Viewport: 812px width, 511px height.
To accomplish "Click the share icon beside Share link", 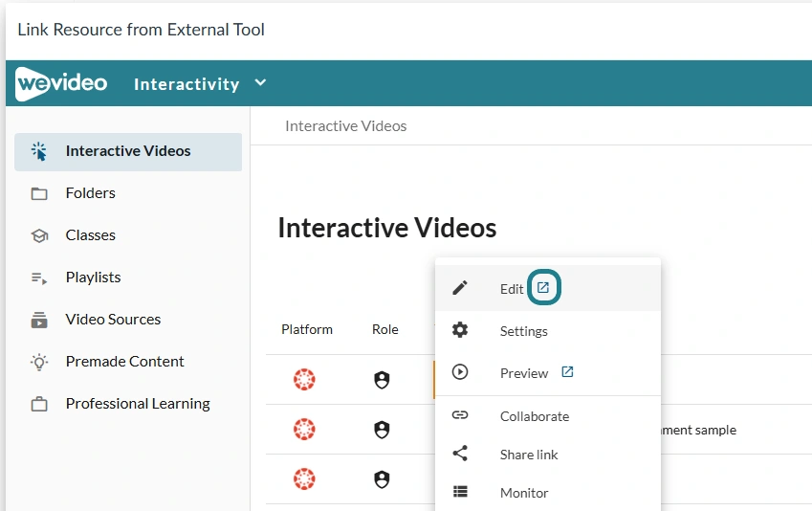I will coord(460,453).
